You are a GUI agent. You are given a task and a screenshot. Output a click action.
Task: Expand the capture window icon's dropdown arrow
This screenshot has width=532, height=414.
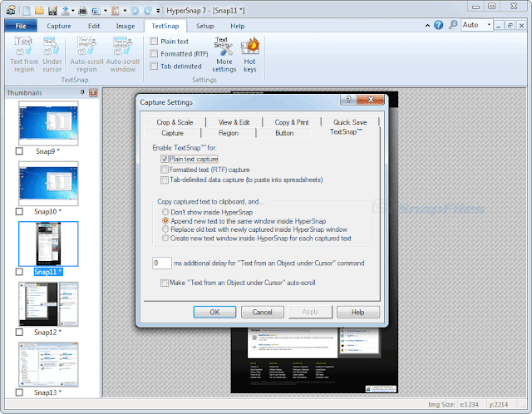106,11
